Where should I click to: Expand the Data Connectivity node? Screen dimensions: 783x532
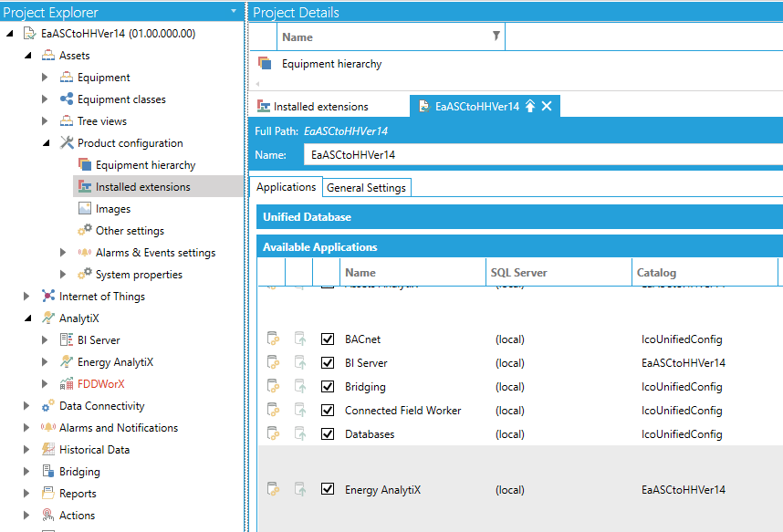(x=26, y=406)
